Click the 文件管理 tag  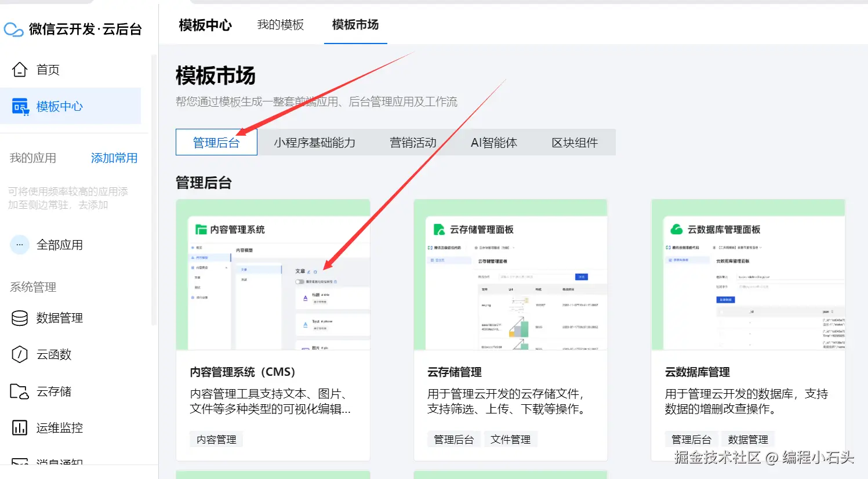(510, 440)
